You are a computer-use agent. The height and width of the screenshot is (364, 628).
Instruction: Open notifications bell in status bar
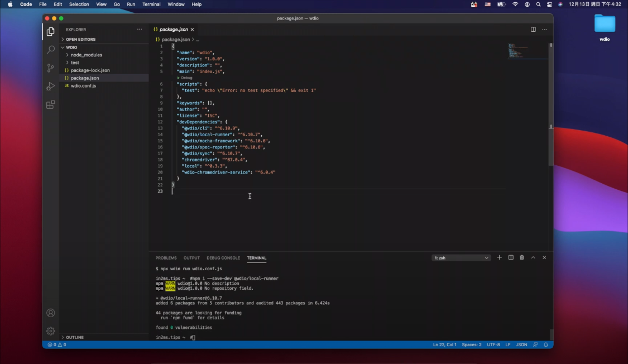546,344
